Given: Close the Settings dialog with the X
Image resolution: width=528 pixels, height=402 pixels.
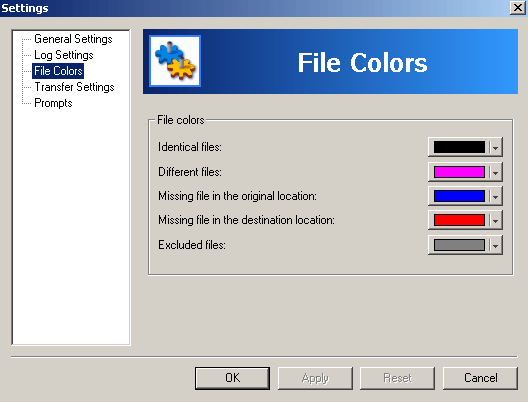Looking at the screenshot, I should 518,8.
